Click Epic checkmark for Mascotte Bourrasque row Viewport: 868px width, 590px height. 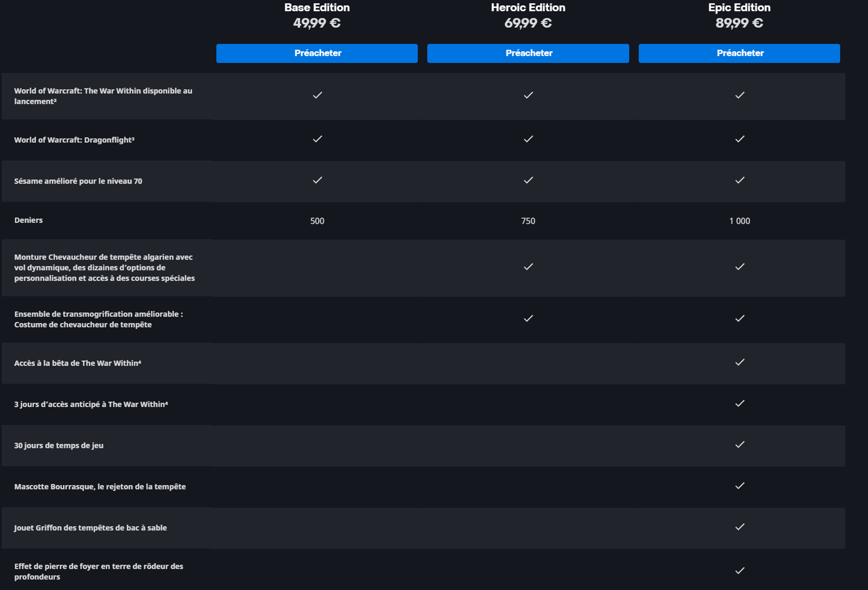tap(740, 485)
